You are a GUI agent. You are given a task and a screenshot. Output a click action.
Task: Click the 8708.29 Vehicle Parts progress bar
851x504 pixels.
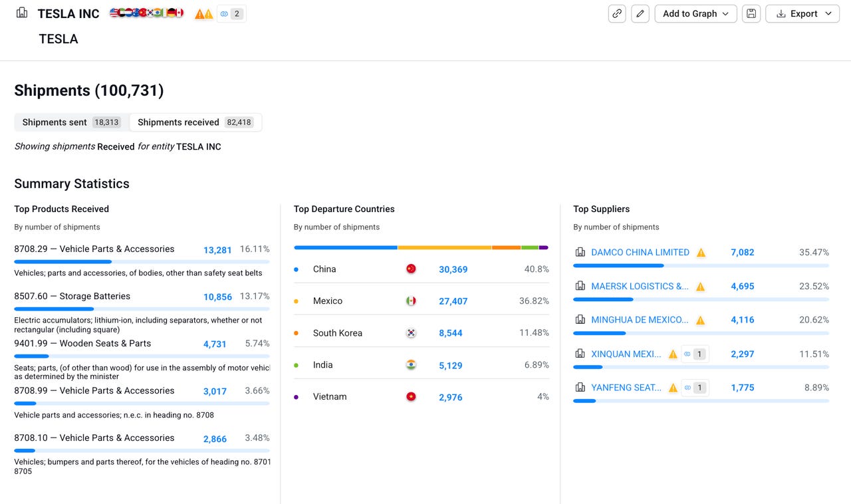[x=142, y=262]
